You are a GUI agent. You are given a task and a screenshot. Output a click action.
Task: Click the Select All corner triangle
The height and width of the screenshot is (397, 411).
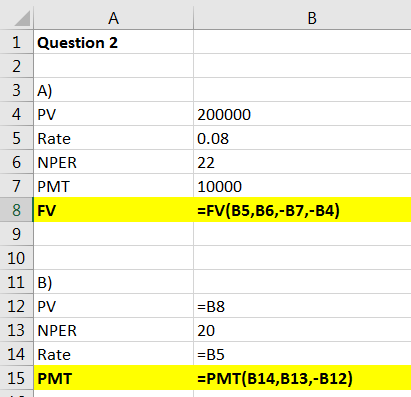(x=22, y=18)
